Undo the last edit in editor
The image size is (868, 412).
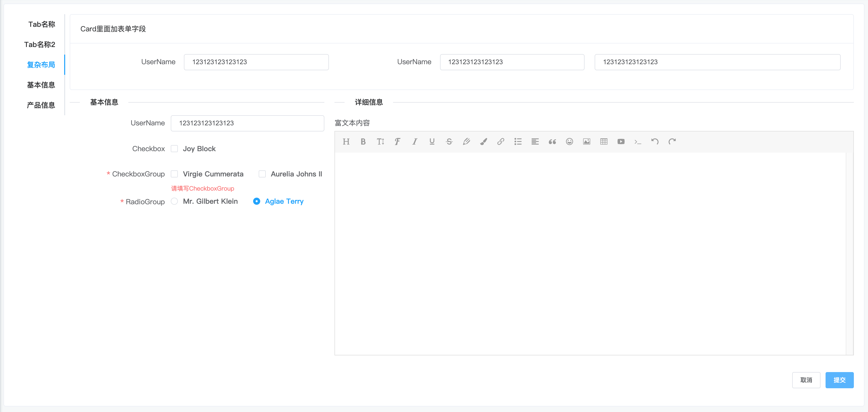pyautogui.click(x=655, y=142)
